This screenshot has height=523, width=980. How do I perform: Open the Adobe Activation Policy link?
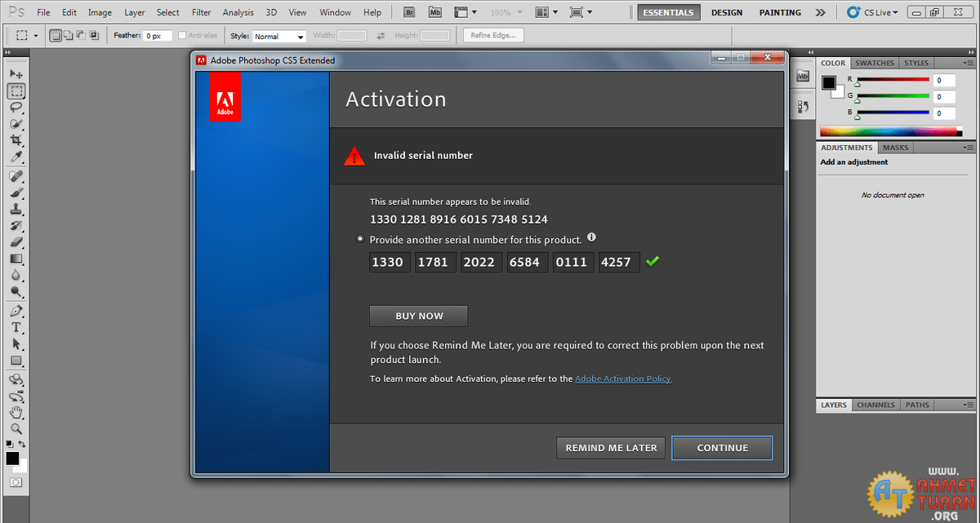click(624, 379)
